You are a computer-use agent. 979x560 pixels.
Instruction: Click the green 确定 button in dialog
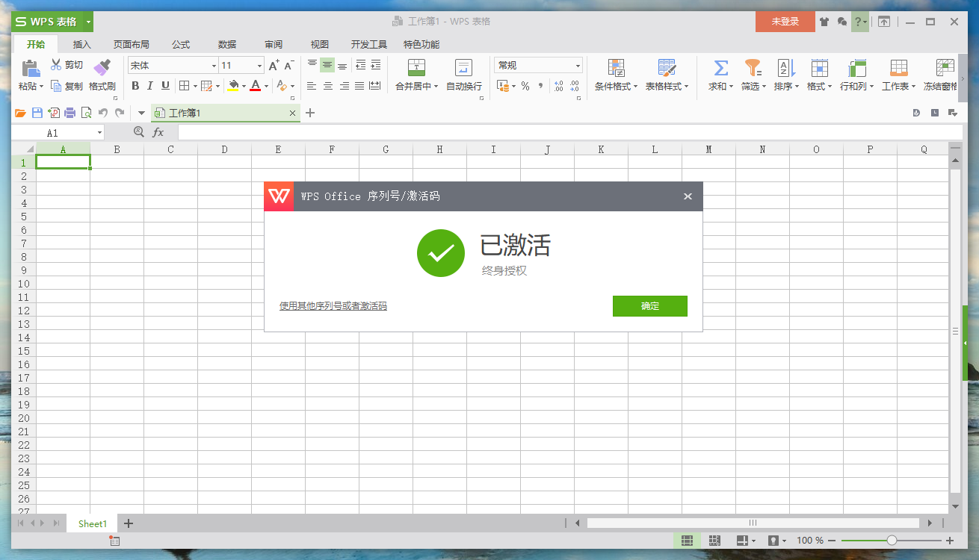(650, 306)
